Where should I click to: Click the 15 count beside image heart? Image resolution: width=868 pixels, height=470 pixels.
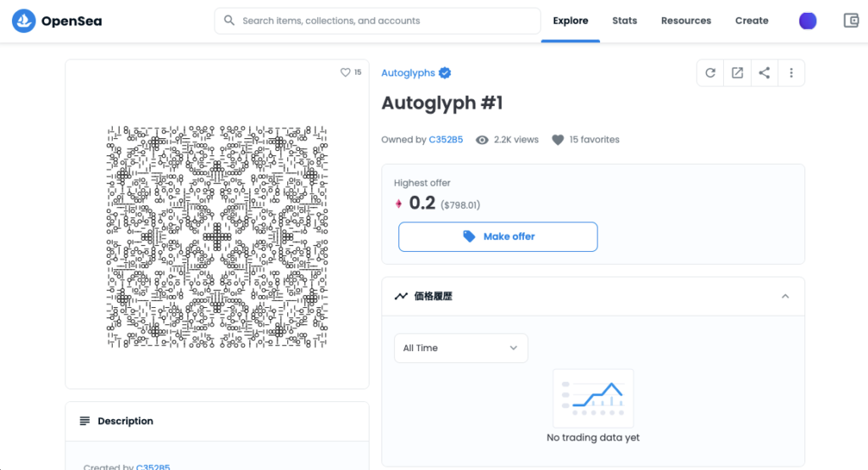click(358, 72)
